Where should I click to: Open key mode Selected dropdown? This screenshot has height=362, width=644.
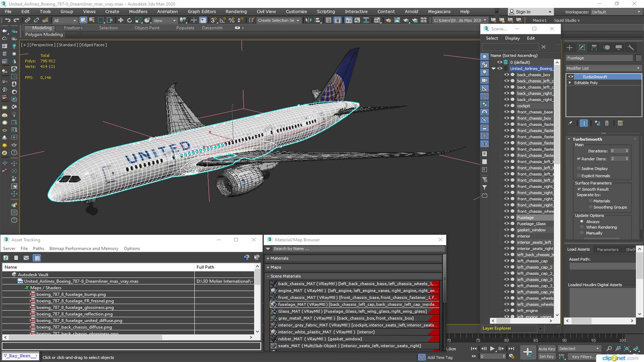[579, 349]
